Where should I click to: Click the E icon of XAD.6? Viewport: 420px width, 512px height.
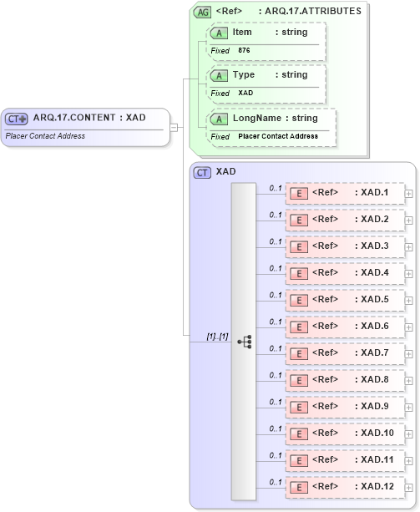click(299, 327)
